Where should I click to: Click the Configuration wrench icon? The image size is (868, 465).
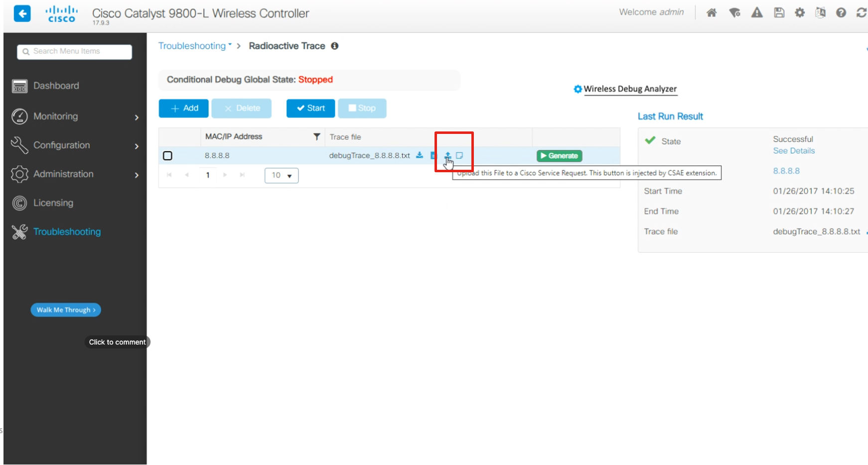click(19, 145)
